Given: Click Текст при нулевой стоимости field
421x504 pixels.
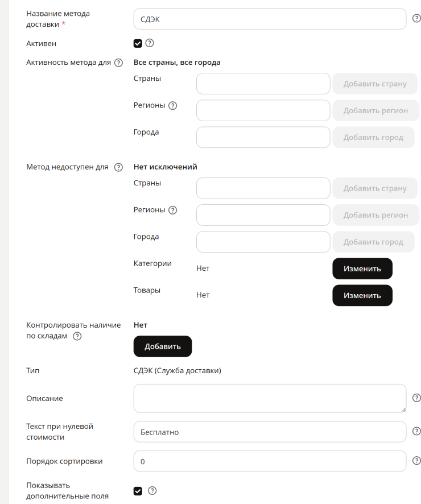Looking at the screenshot, I should click(x=270, y=432).
